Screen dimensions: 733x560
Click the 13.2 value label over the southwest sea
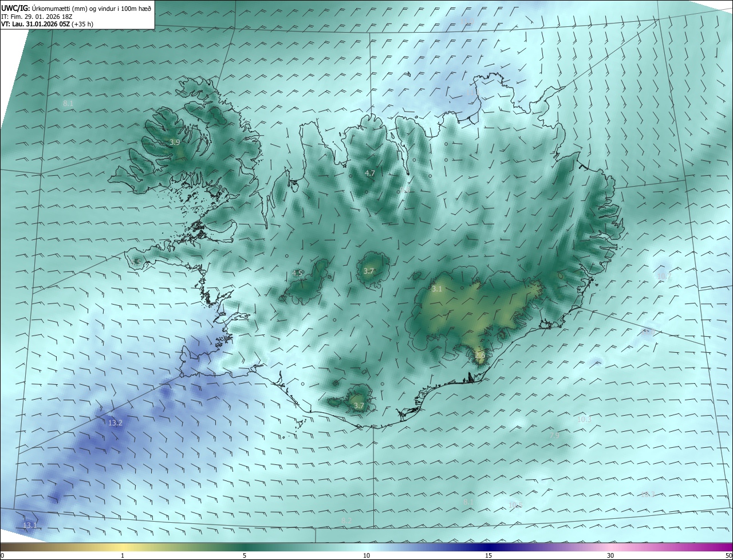pyautogui.click(x=115, y=423)
